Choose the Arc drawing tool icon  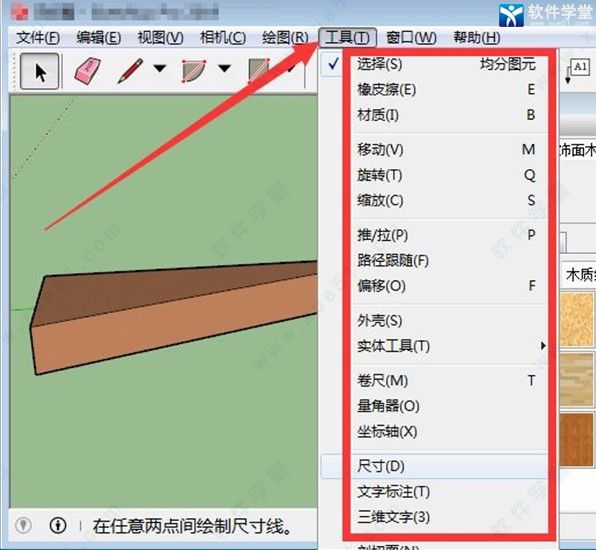(x=194, y=71)
